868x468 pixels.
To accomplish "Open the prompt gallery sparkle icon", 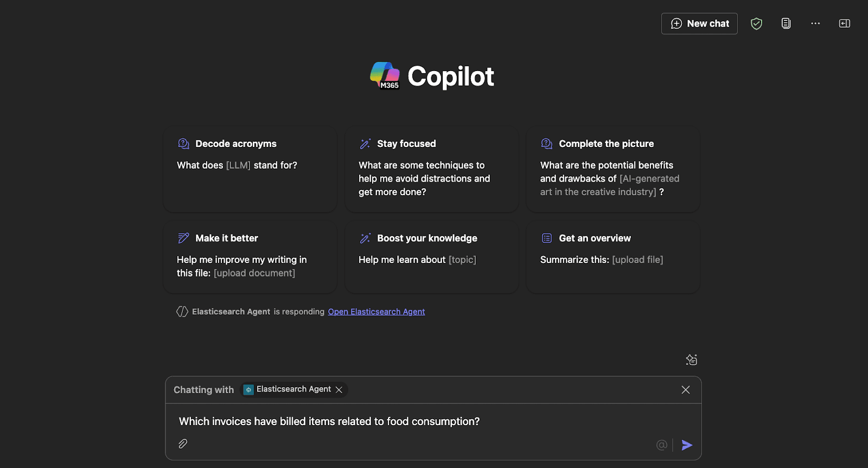I will (x=691, y=360).
